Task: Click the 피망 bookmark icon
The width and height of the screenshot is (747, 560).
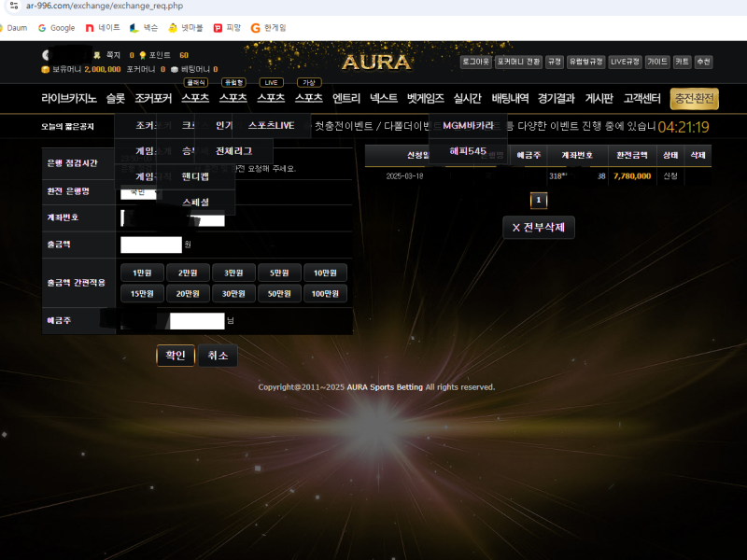Action: click(x=218, y=28)
